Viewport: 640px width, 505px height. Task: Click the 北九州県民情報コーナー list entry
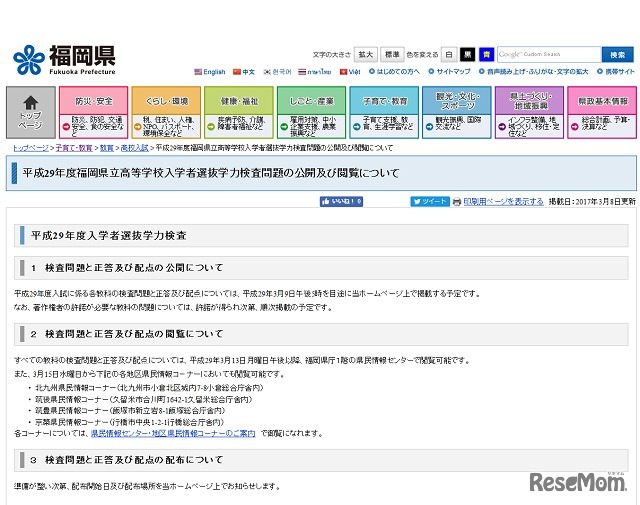coord(149,387)
